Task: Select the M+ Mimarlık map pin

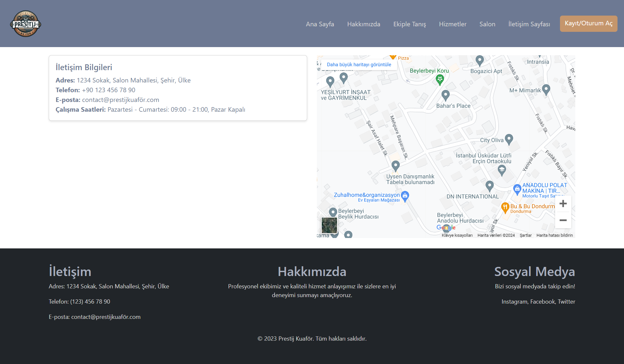Action: point(546,89)
